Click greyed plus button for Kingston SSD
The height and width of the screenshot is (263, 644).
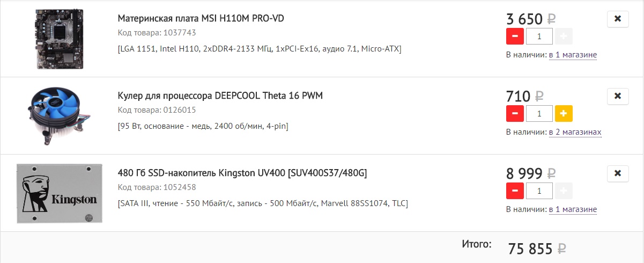click(564, 191)
